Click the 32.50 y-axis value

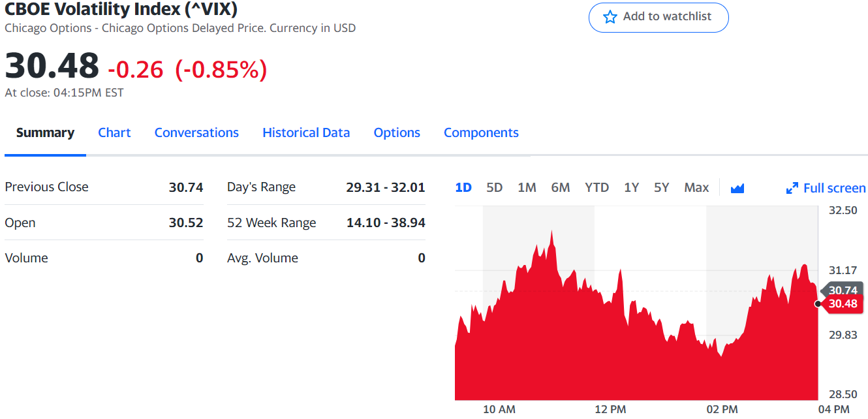843,210
